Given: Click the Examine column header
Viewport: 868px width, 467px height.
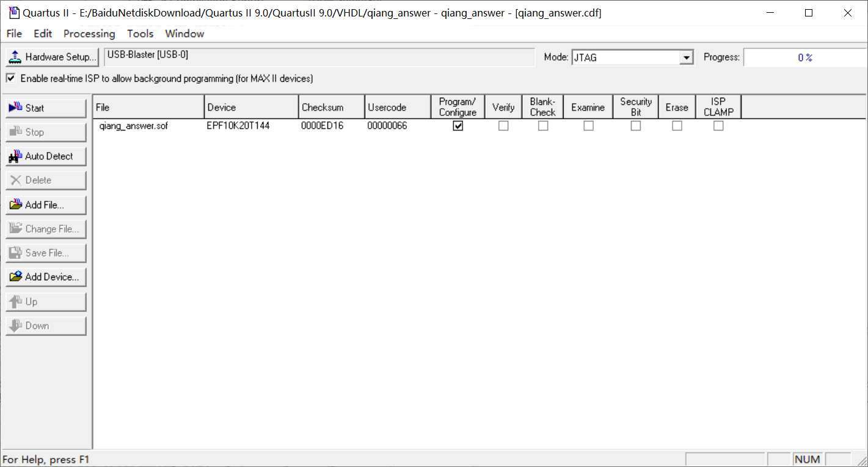Looking at the screenshot, I should (588, 107).
